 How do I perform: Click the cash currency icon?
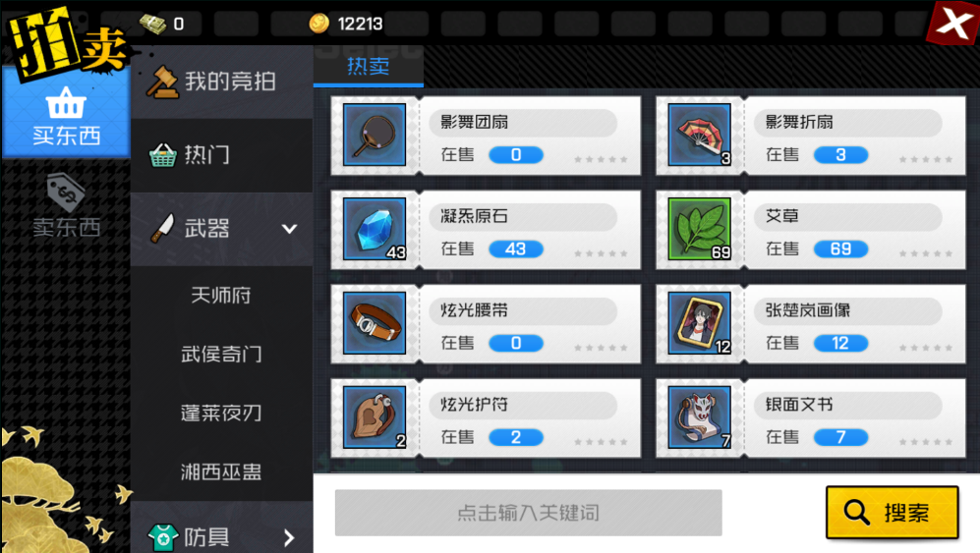152,24
